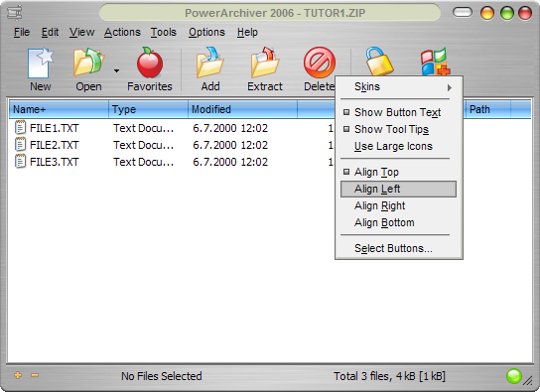The height and width of the screenshot is (392, 540).
Task: Select FILE2.TXT in the file list
Action: point(54,145)
